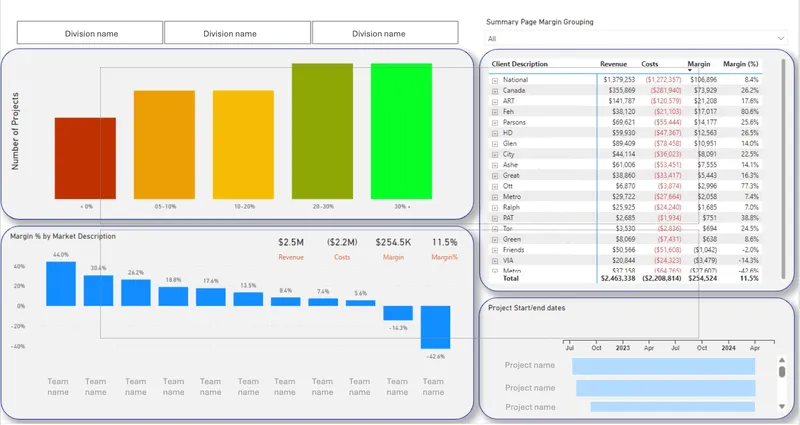The width and height of the screenshot is (800, 425).
Task: Select the 26.2% market margin bar
Action: click(136, 293)
